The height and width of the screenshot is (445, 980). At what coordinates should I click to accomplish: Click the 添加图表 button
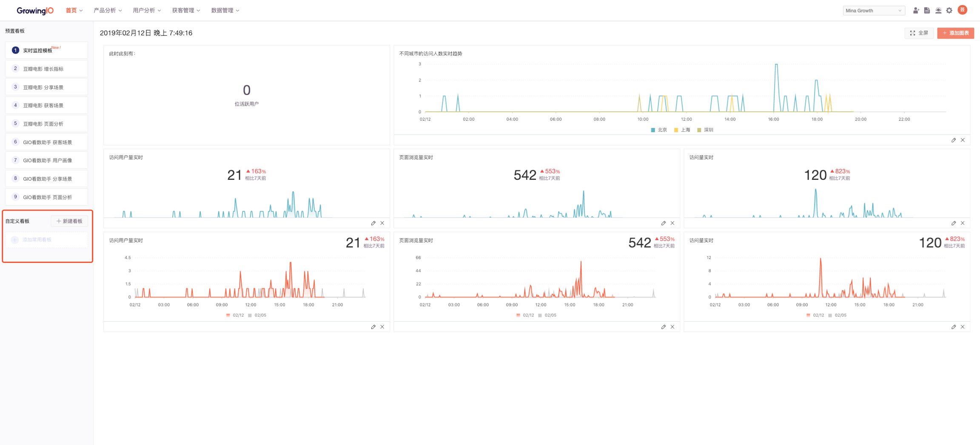click(x=955, y=33)
